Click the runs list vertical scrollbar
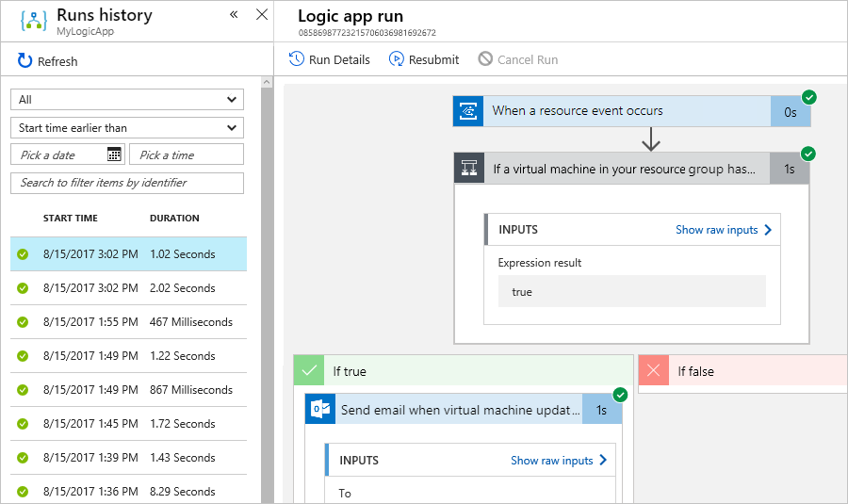This screenshot has height=504, width=848. (267, 295)
